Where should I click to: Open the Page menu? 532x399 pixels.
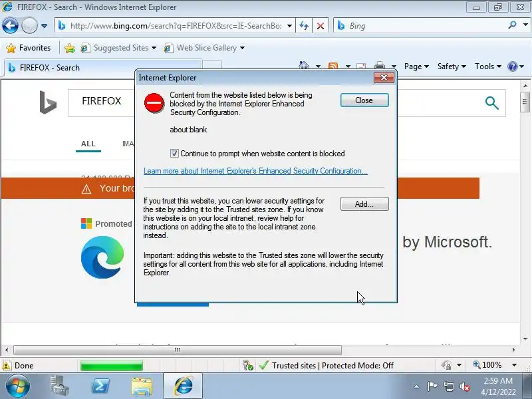[416, 66]
